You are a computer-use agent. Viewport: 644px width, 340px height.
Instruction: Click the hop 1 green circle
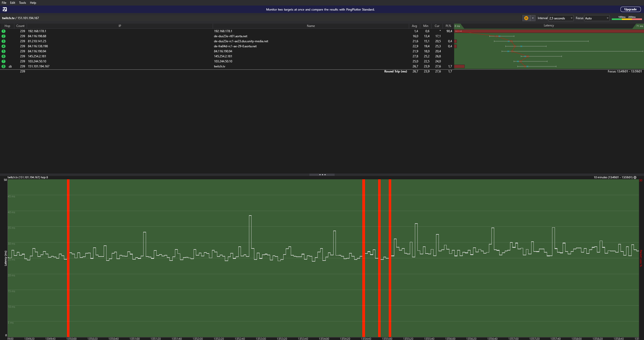coord(4,31)
